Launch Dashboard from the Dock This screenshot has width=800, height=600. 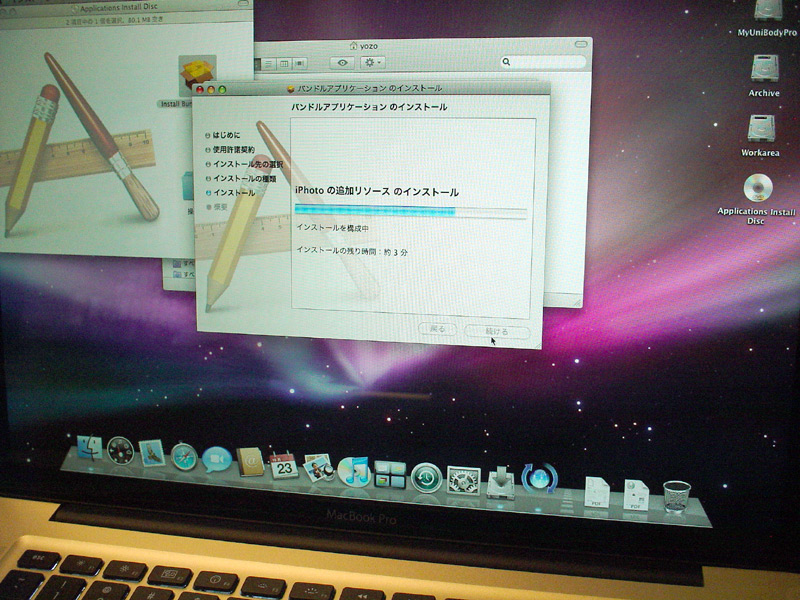(x=120, y=451)
